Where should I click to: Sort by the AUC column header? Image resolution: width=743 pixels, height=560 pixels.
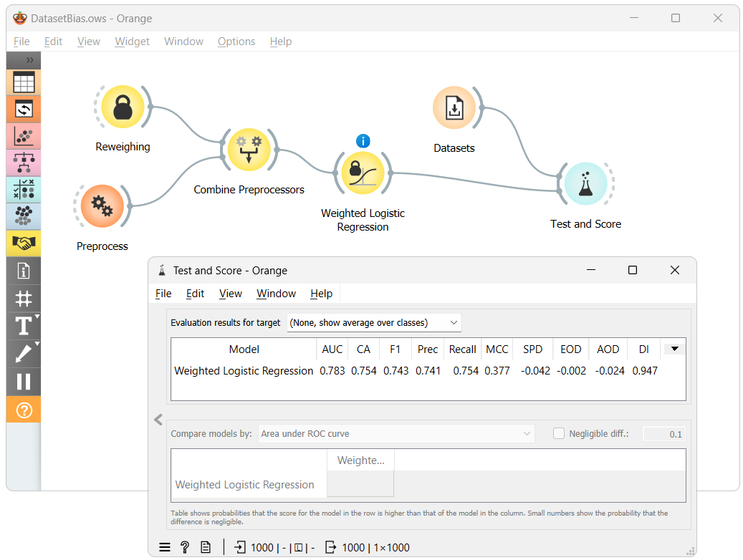tap(332, 349)
